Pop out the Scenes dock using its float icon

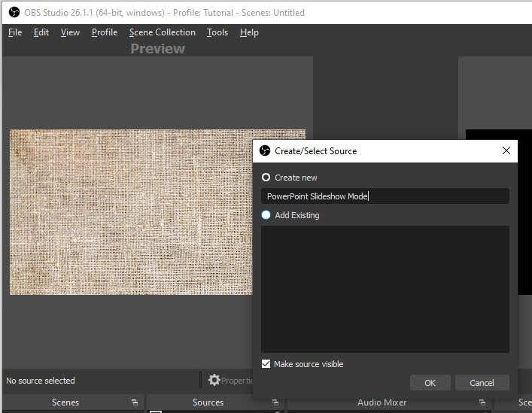tap(134, 402)
